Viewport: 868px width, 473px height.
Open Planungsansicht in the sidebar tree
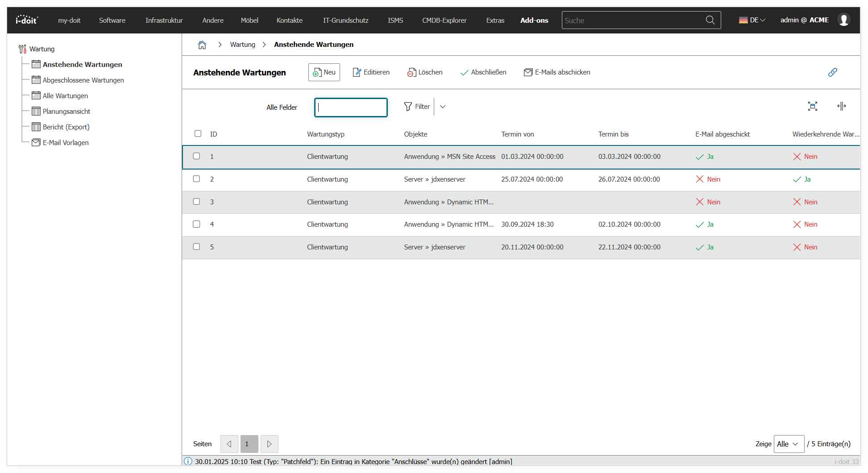click(x=66, y=112)
